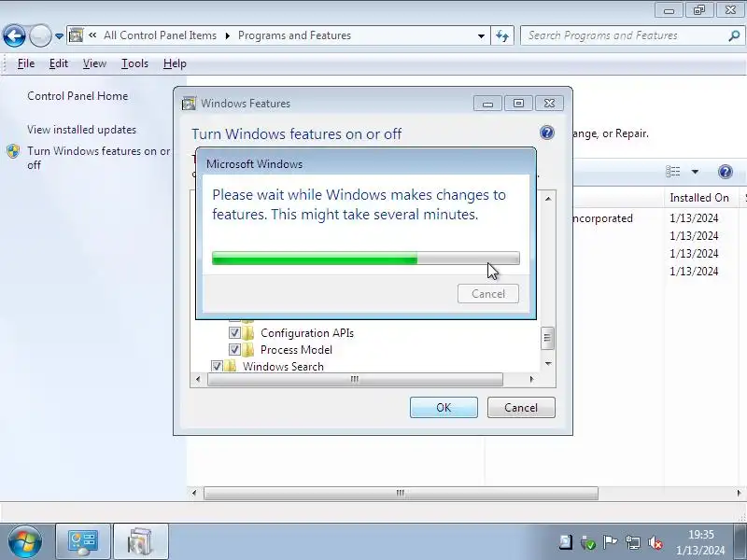Select All Control Panel Items breadcrumb
This screenshot has height=560, width=747.
[x=160, y=35]
